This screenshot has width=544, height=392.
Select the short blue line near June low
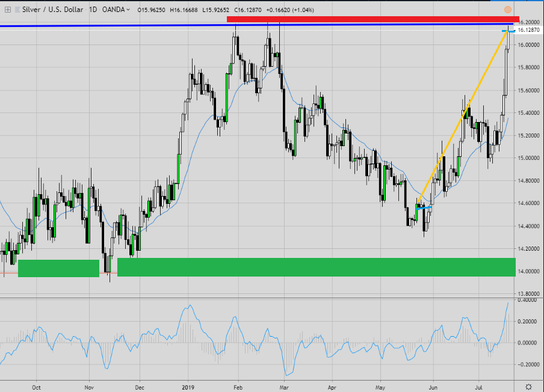point(424,208)
